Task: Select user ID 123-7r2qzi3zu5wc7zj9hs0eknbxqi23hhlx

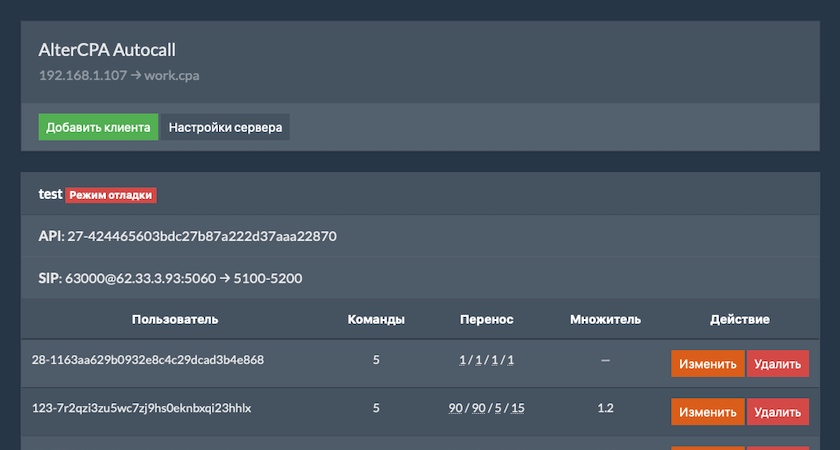Action: tap(141, 408)
